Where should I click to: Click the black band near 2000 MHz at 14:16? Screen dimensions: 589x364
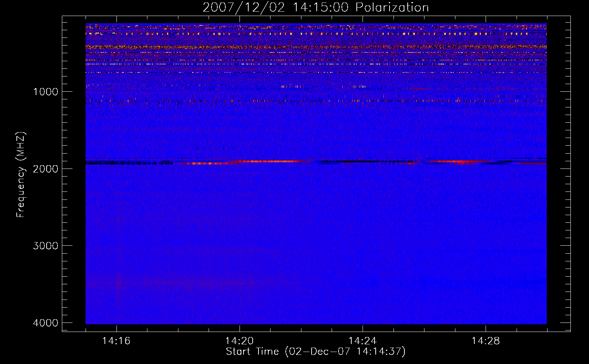(120, 163)
